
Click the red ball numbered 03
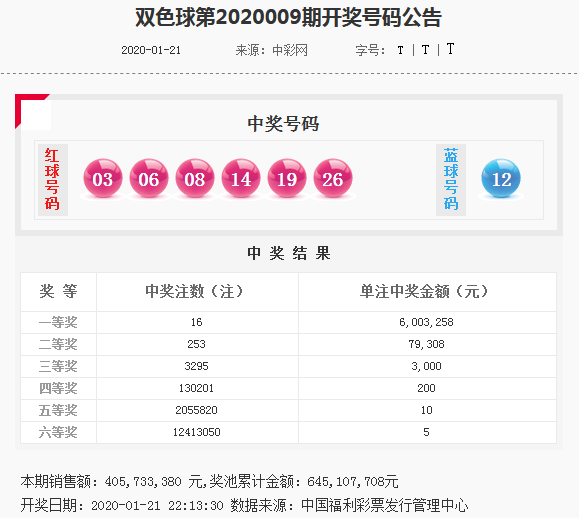click(103, 178)
